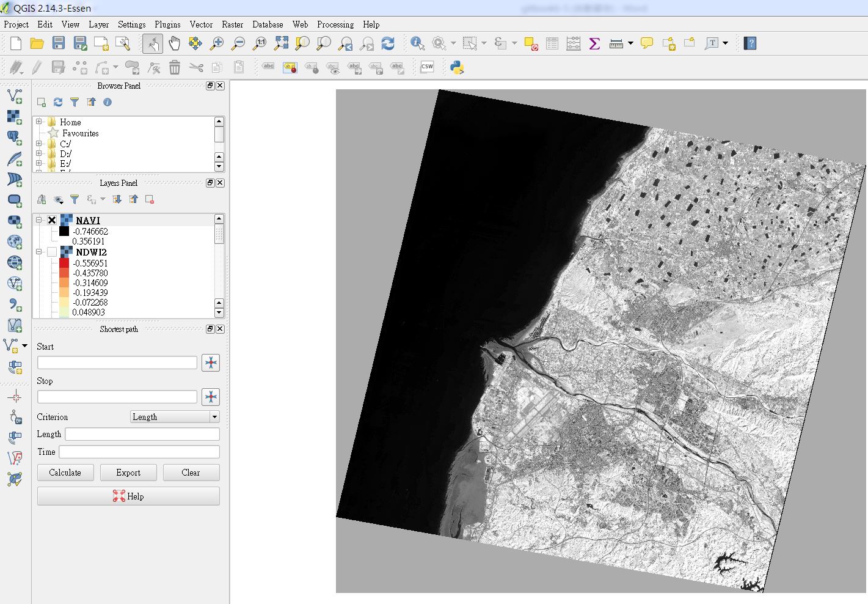Viewport: 868px width, 604px height.
Task: Open the Criterion Length dropdown
Action: 175,417
